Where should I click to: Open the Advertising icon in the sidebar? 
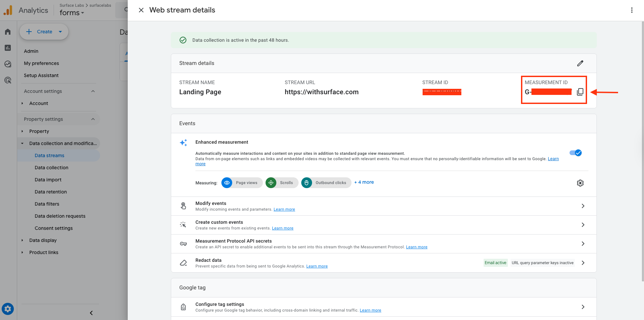coord(8,80)
